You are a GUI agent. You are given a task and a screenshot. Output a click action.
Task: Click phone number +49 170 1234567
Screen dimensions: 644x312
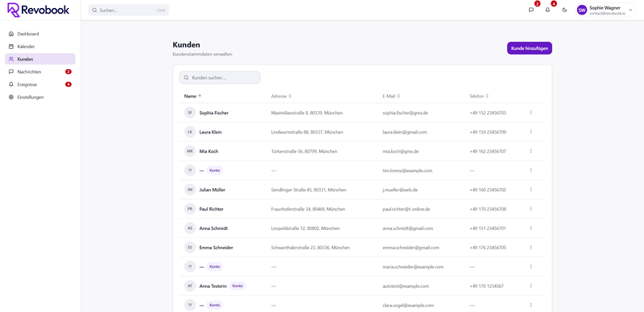[487, 286]
